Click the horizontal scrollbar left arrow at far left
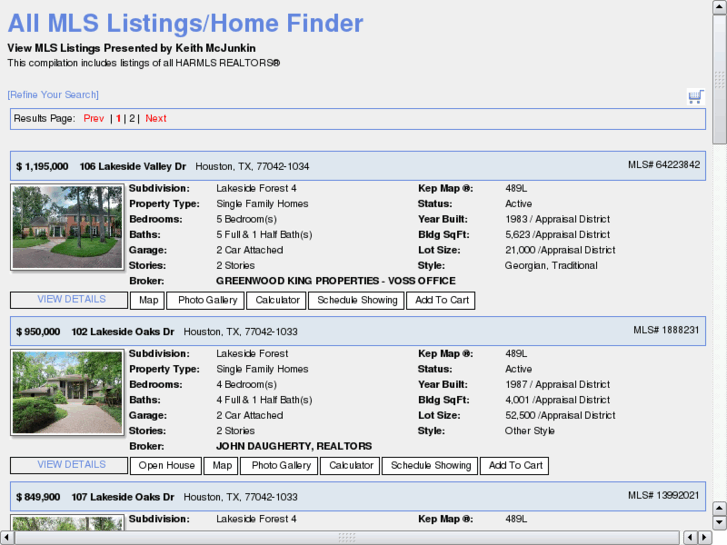This screenshot has width=727, height=545. [x=7, y=538]
